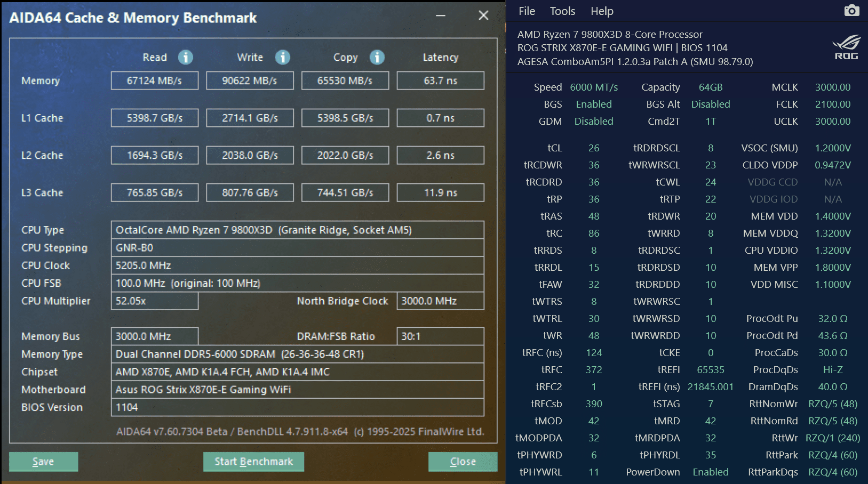Click the Memory Bus field 3000.0 MHz
The width and height of the screenshot is (868, 484).
[x=155, y=336]
